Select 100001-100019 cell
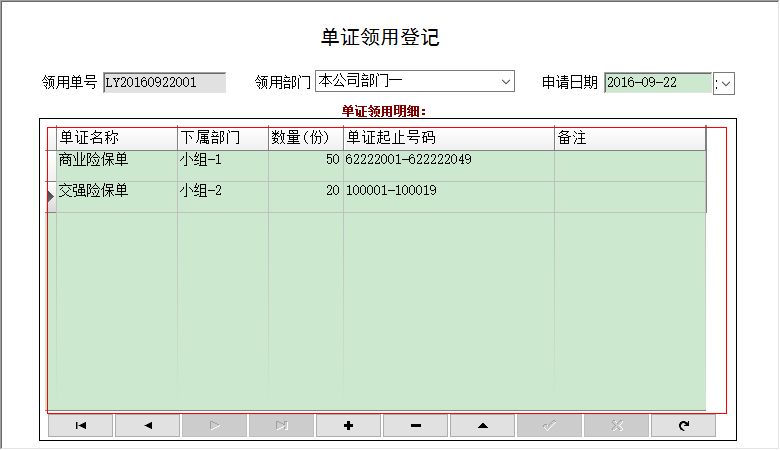The width and height of the screenshot is (780, 450). click(449, 197)
